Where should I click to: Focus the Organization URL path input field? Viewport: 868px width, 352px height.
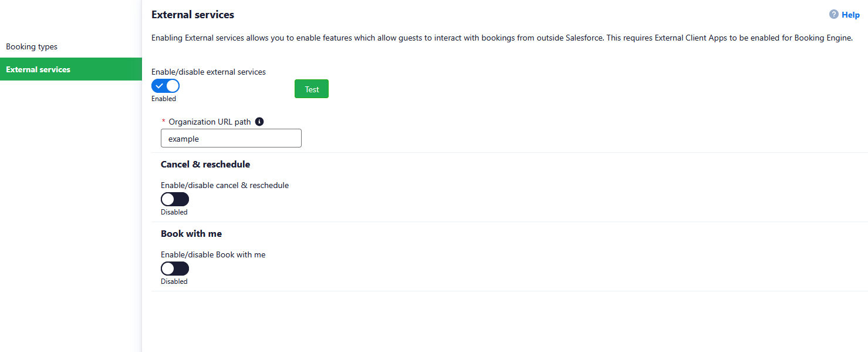click(x=231, y=139)
